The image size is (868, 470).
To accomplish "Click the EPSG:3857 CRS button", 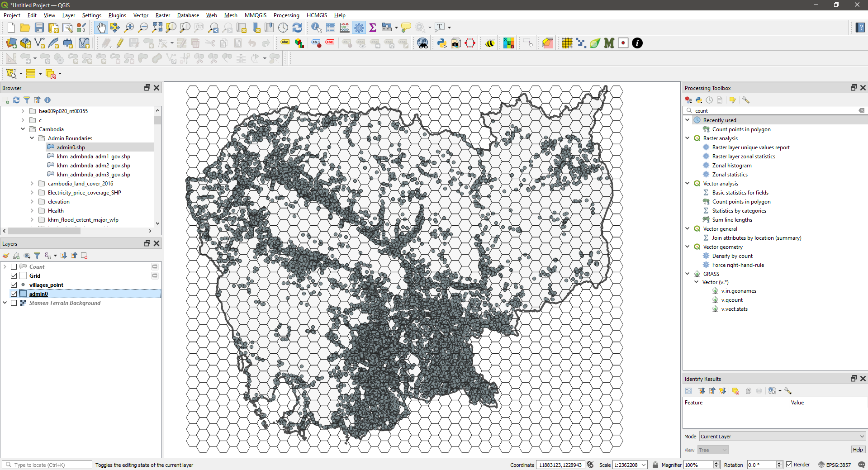I will pos(835,465).
